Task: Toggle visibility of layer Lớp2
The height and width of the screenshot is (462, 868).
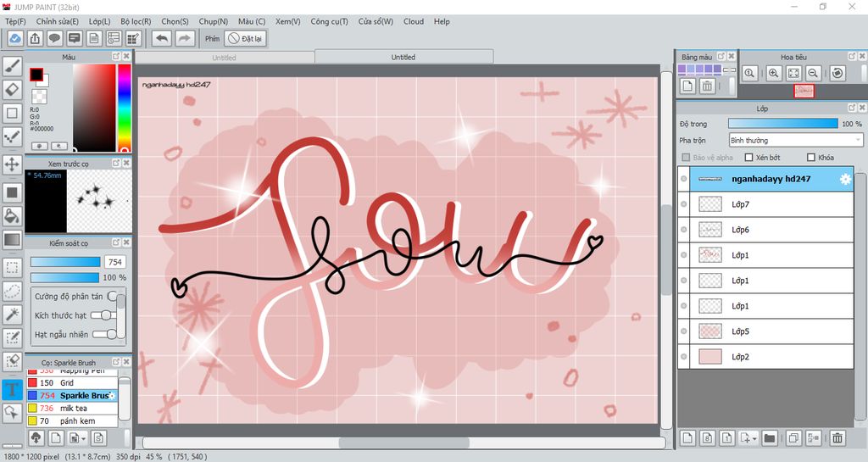Action: tap(684, 357)
